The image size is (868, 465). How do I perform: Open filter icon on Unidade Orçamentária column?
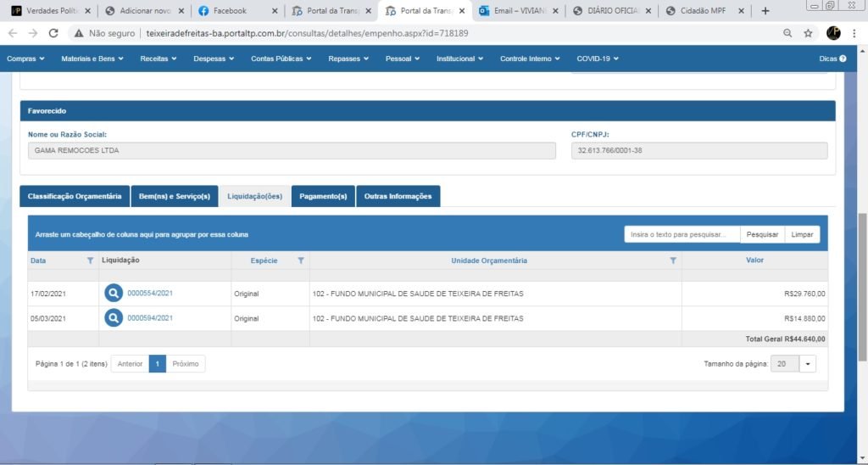673,261
